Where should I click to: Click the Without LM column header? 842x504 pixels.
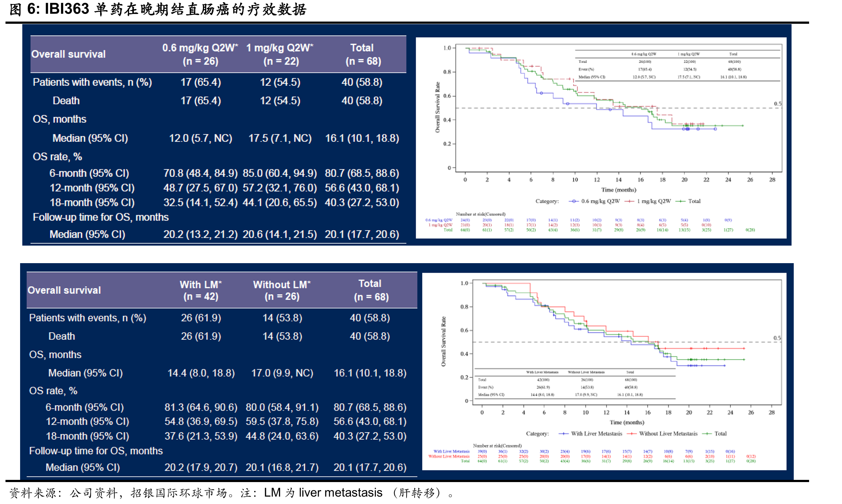tap(282, 291)
